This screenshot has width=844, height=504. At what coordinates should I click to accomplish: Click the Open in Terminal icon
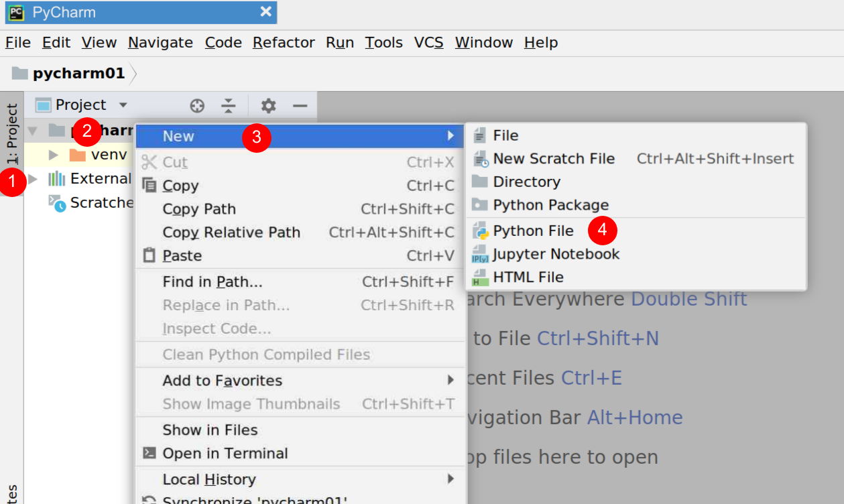click(149, 454)
